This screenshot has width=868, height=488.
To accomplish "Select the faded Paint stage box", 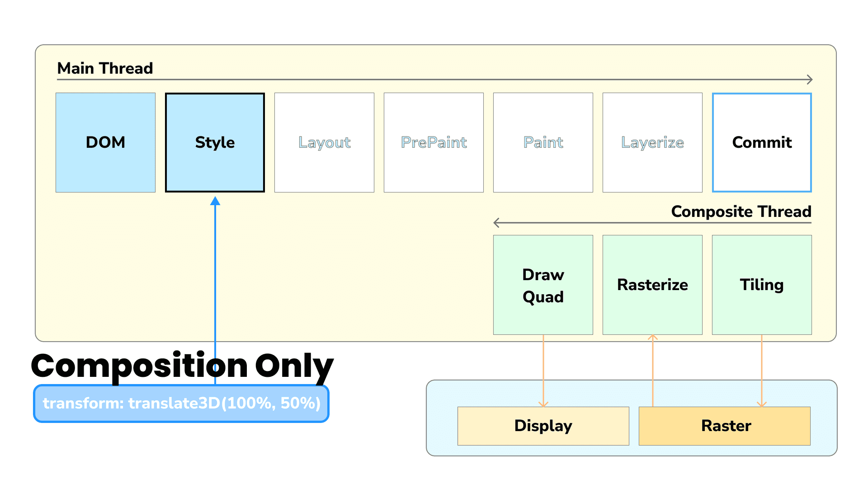I will (x=543, y=142).
